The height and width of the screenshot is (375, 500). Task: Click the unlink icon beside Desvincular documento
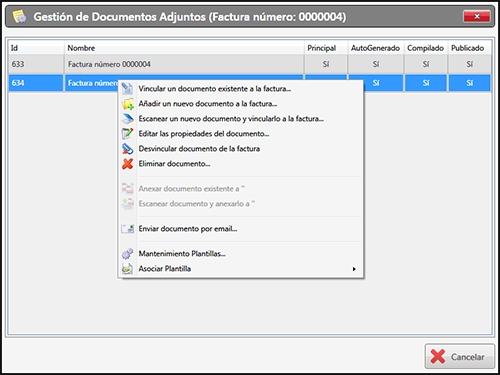127,149
